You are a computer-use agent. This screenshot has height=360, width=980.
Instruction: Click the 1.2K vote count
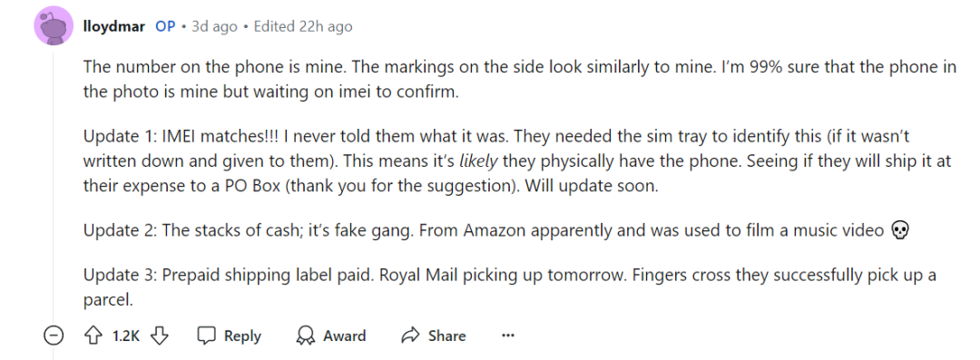(x=125, y=336)
